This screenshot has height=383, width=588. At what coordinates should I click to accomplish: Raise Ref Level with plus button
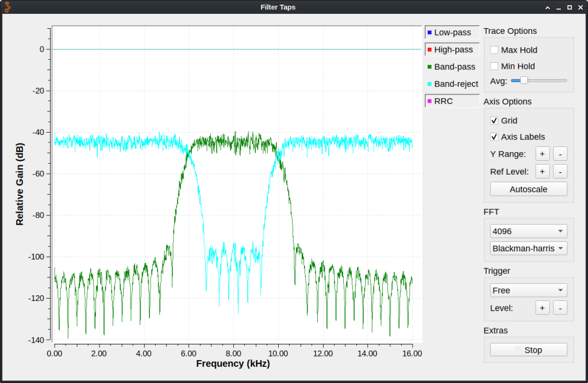(x=542, y=171)
